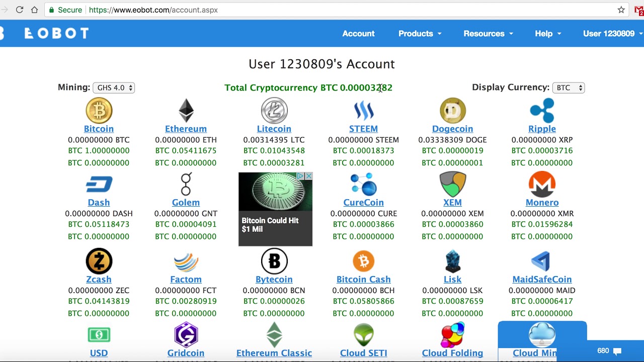Click the USD dollar bill icon
This screenshot has width=644, height=362.
99,335
